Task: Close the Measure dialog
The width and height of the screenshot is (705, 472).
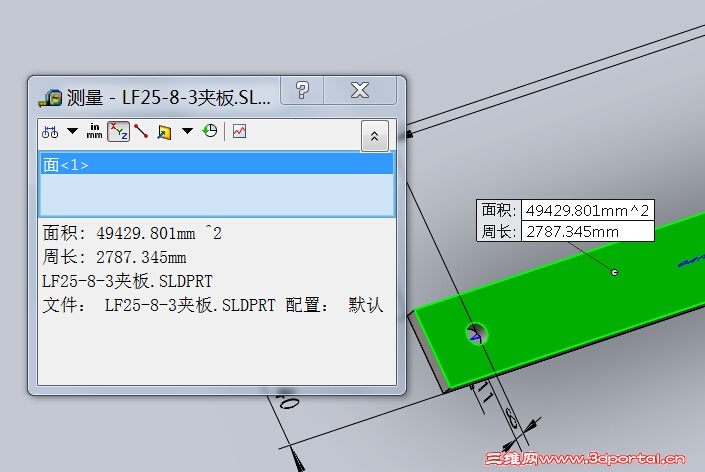Action: pyautogui.click(x=360, y=90)
